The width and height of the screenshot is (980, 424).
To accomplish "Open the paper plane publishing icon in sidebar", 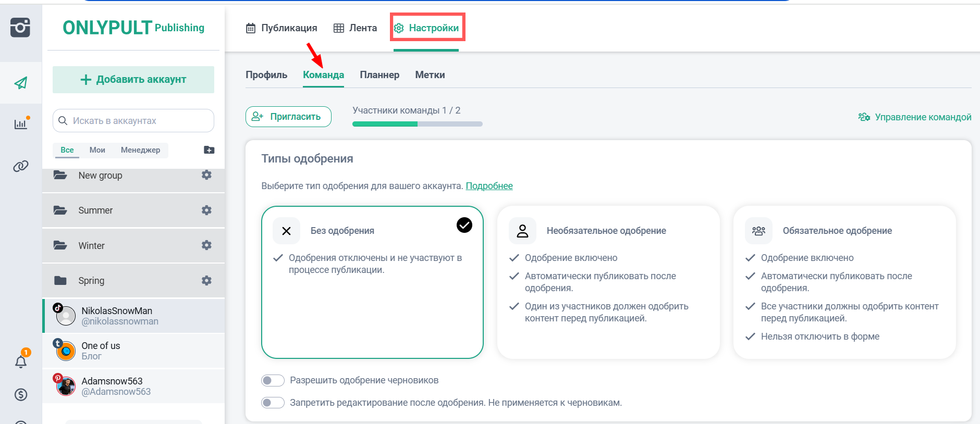I will tap(21, 83).
